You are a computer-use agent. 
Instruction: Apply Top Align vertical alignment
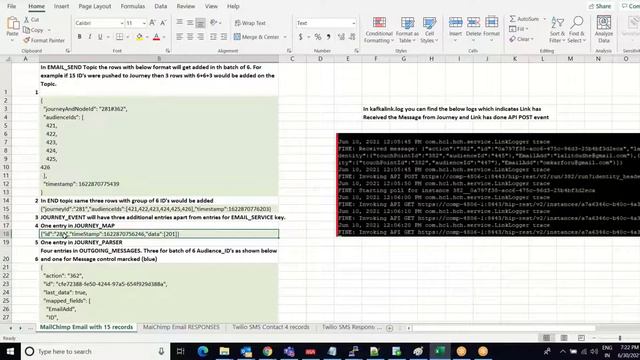[180, 22]
